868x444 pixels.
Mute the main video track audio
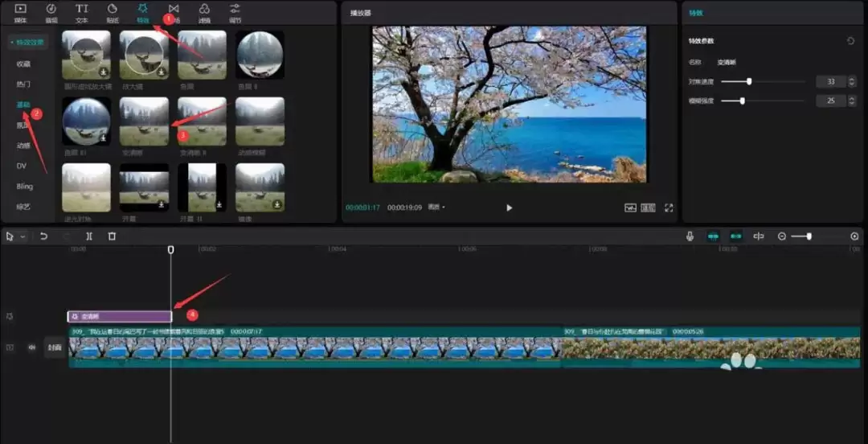click(32, 347)
